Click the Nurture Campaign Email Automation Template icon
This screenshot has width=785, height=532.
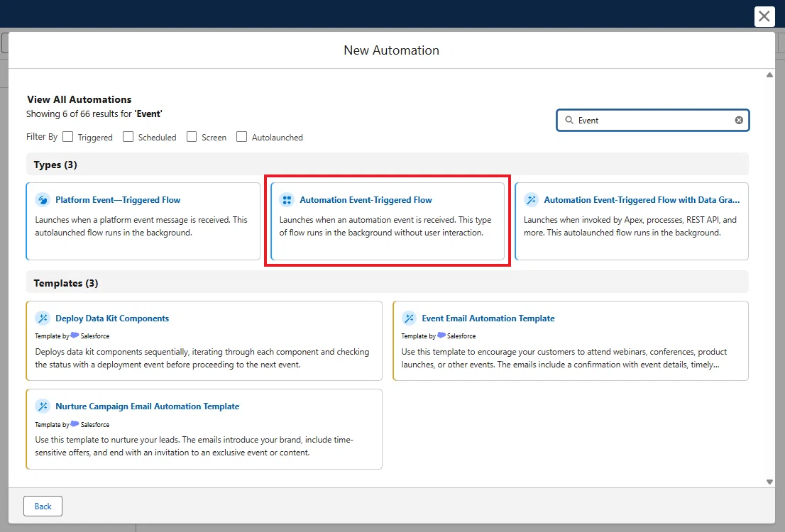[x=43, y=406]
